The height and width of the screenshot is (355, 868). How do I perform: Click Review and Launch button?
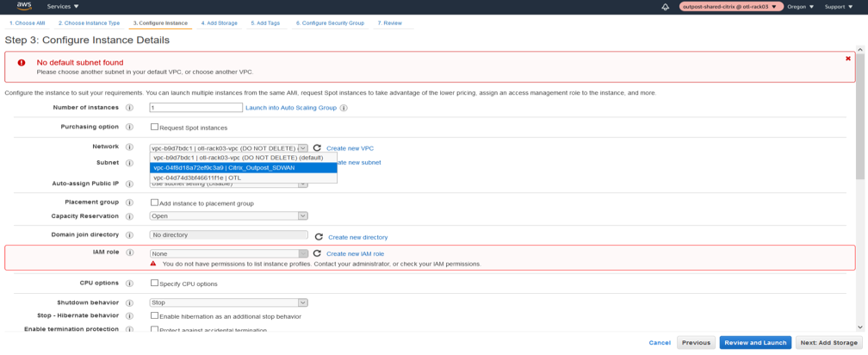[x=755, y=343]
